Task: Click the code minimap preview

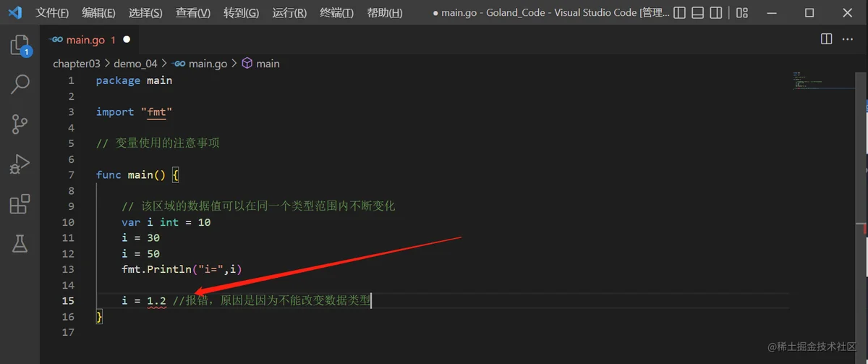Action: [x=823, y=80]
